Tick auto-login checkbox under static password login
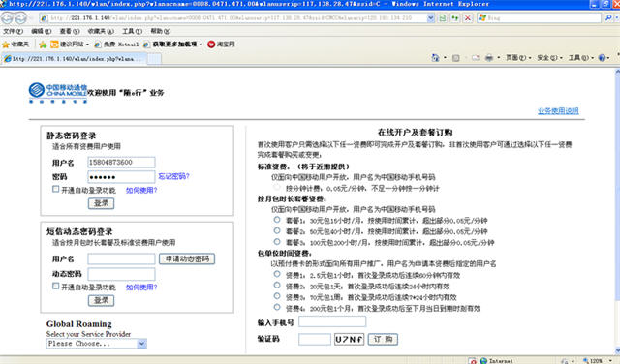The image size is (620, 364). click(56, 189)
